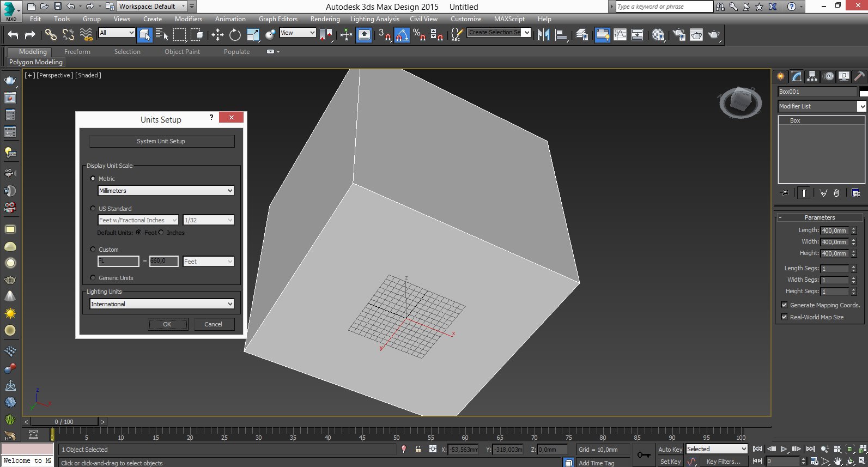Click the Set Keys key icon
The width and height of the screenshot is (868, 467).
tap(644, 455)
